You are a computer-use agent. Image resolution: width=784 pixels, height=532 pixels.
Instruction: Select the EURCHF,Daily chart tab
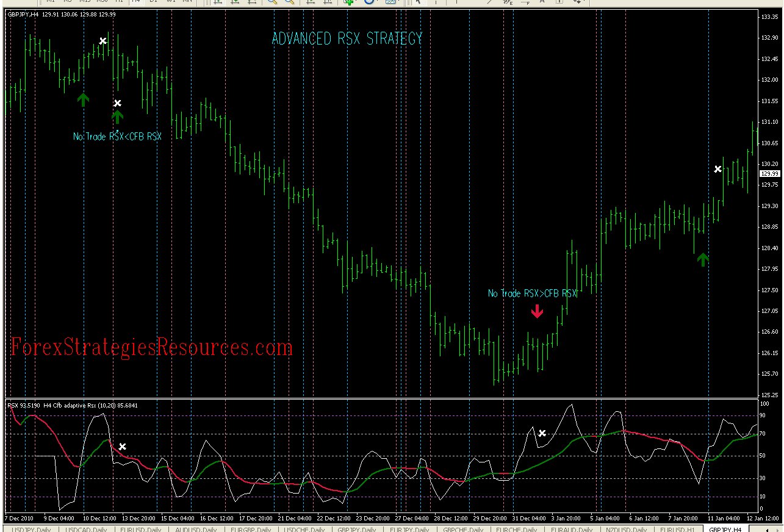(x=518, y=529)
